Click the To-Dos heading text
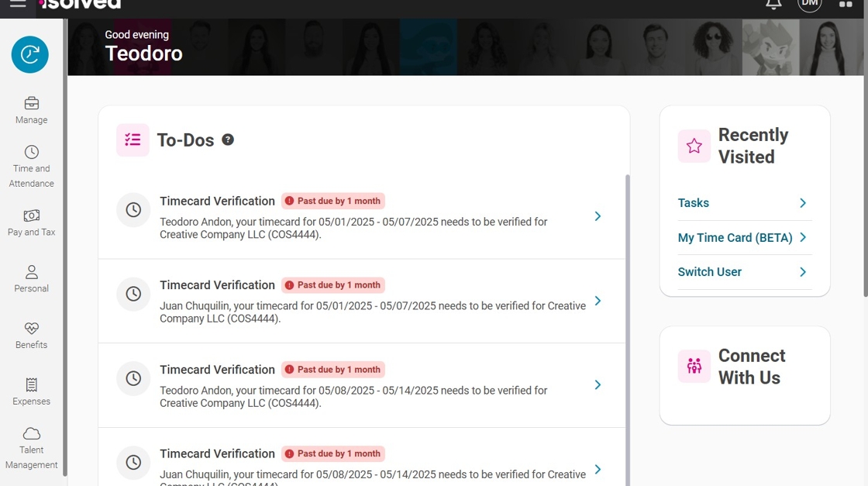 [x=185, y=140]
